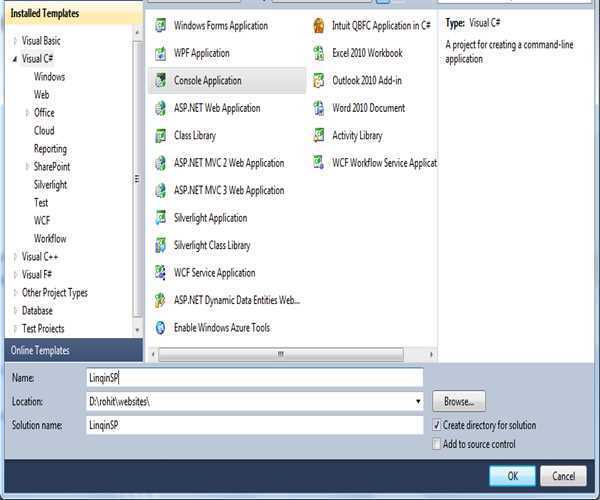The height and width of the screenshot is (500, 600).
Task: Expand the SharePoint subcategory arrow
Action: point(27,167)
